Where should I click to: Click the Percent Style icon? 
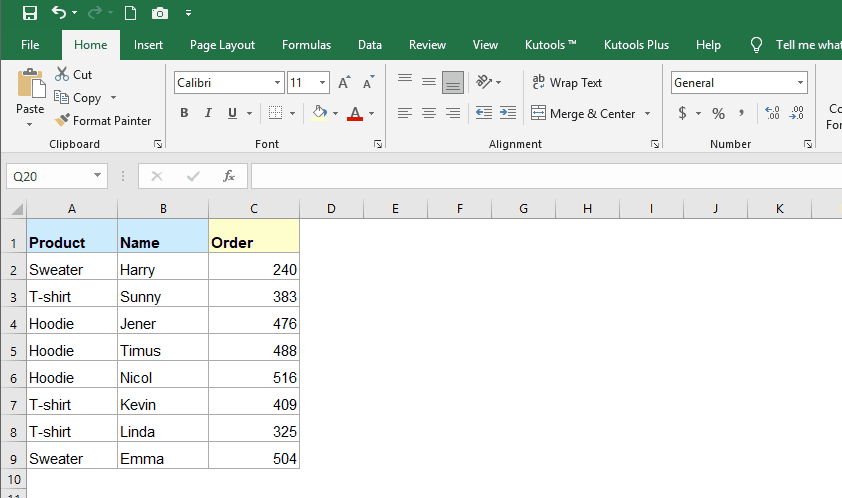pyautogui.click(x=718, y=113)
